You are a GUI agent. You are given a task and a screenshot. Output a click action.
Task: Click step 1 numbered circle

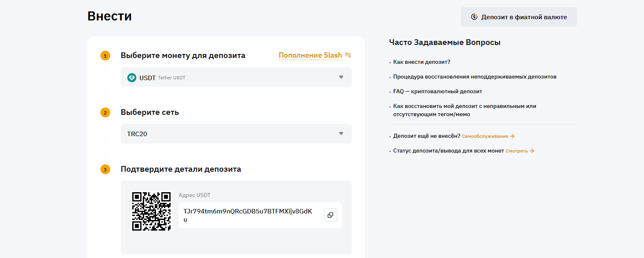[x=105, y=56]
